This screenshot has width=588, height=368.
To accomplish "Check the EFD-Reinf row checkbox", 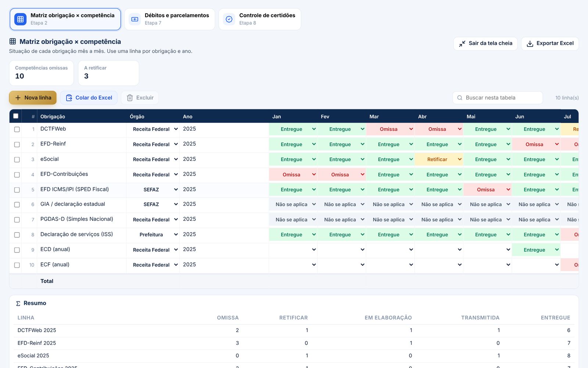I will tap(17, 145).
